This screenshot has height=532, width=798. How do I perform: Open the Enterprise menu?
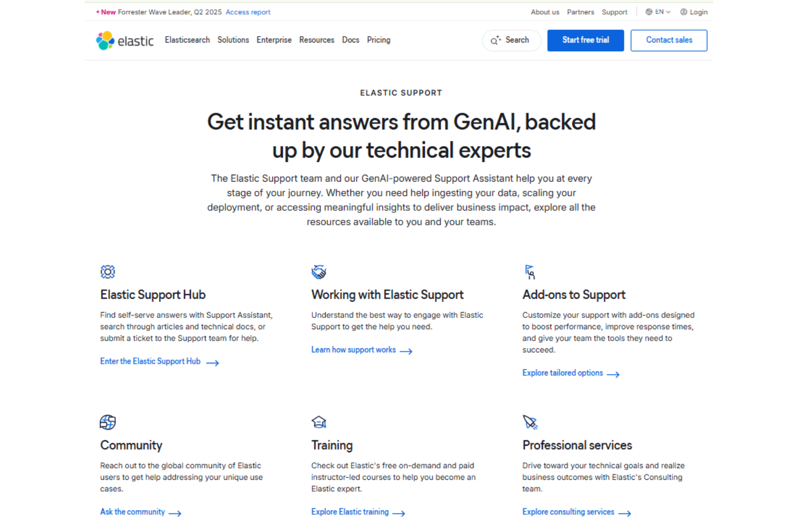coord(274,40)
